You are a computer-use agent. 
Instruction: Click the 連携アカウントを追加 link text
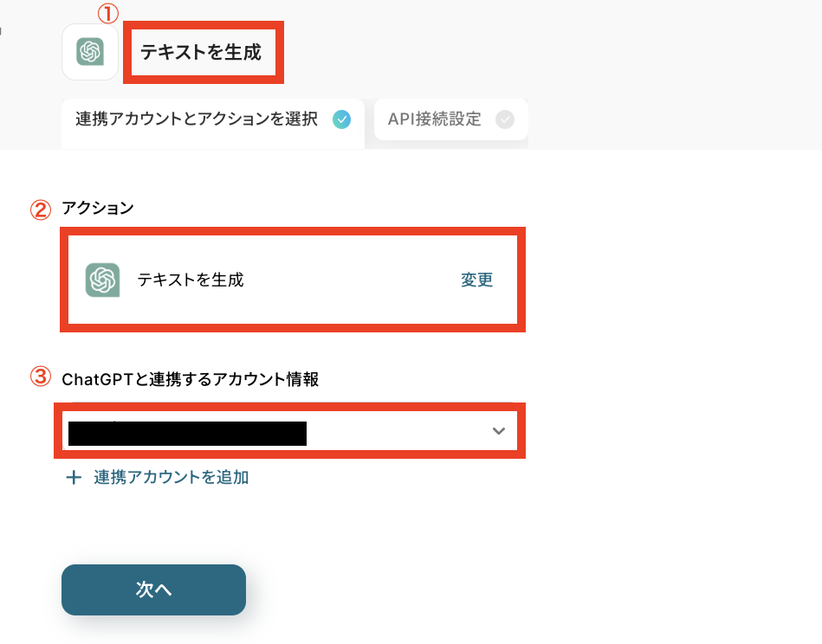click(x=172, y=477)
